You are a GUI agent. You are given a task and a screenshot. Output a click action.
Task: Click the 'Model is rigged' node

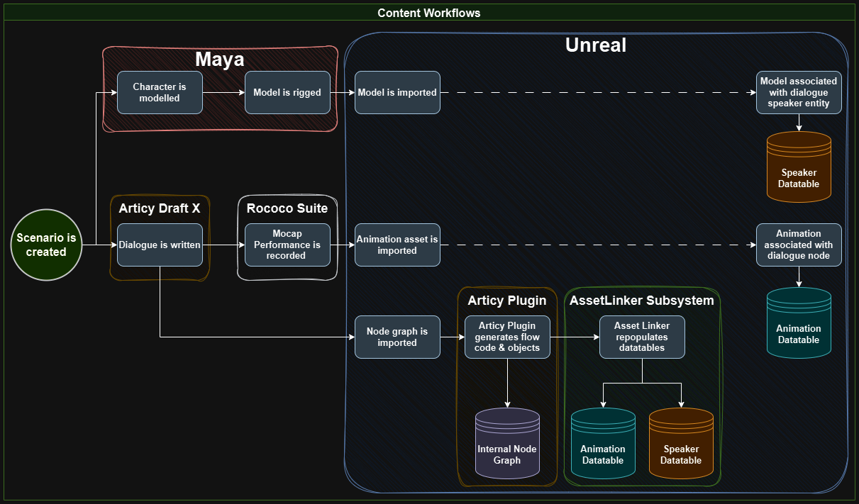(x=287, y=92)
